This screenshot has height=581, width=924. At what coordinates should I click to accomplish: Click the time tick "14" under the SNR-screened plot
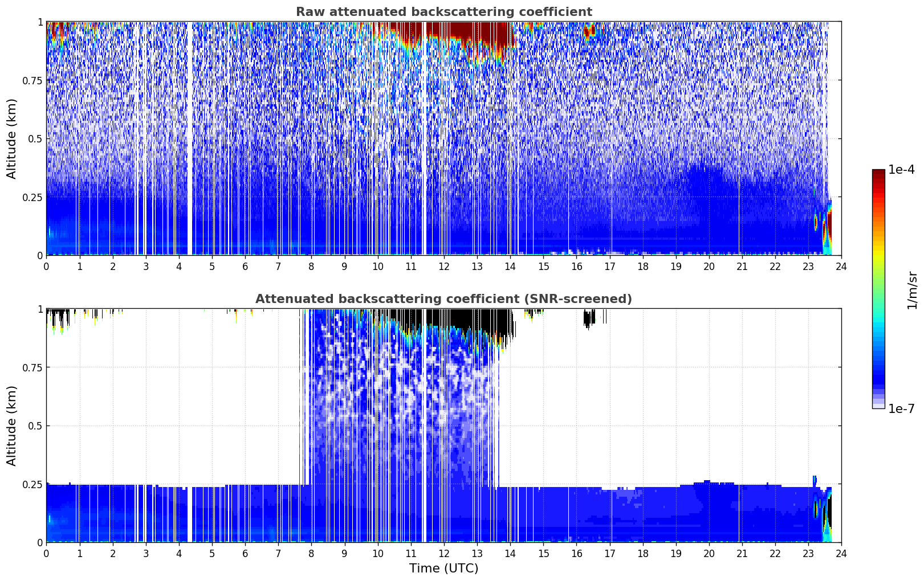510,553
